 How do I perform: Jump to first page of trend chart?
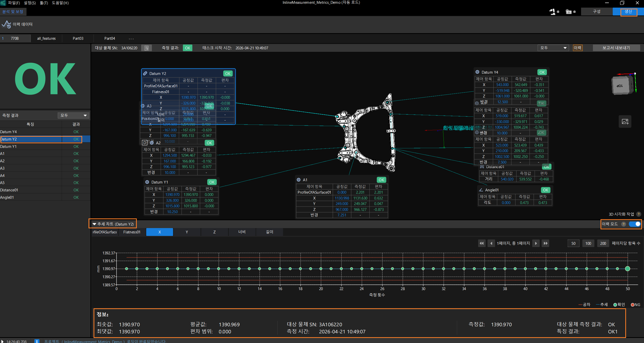coord(482,243)
